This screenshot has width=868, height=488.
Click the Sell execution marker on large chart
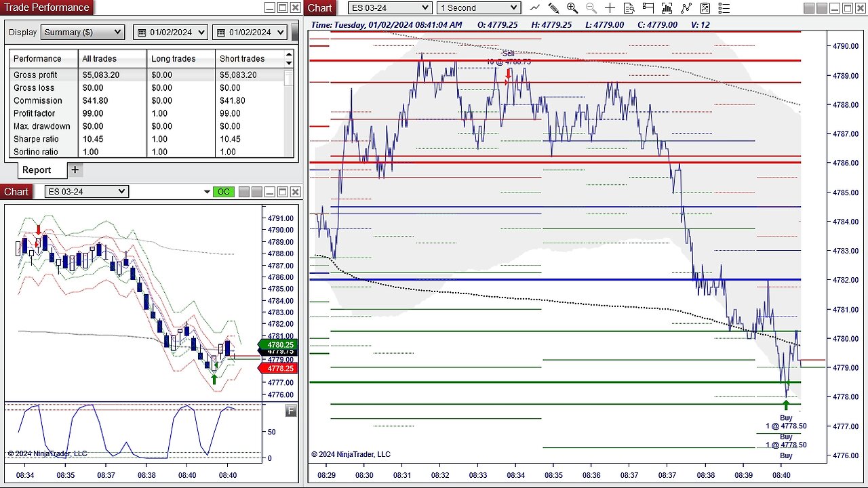(509, 73)
